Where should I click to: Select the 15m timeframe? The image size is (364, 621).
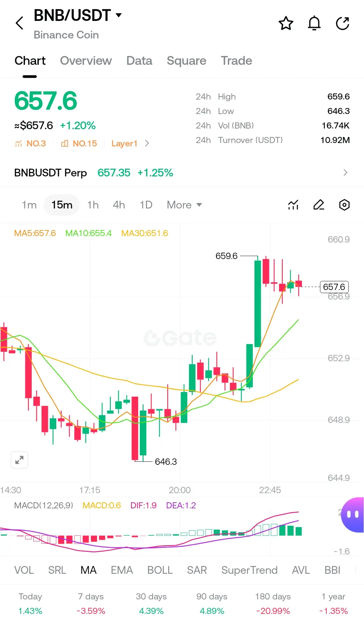point(62,205)
